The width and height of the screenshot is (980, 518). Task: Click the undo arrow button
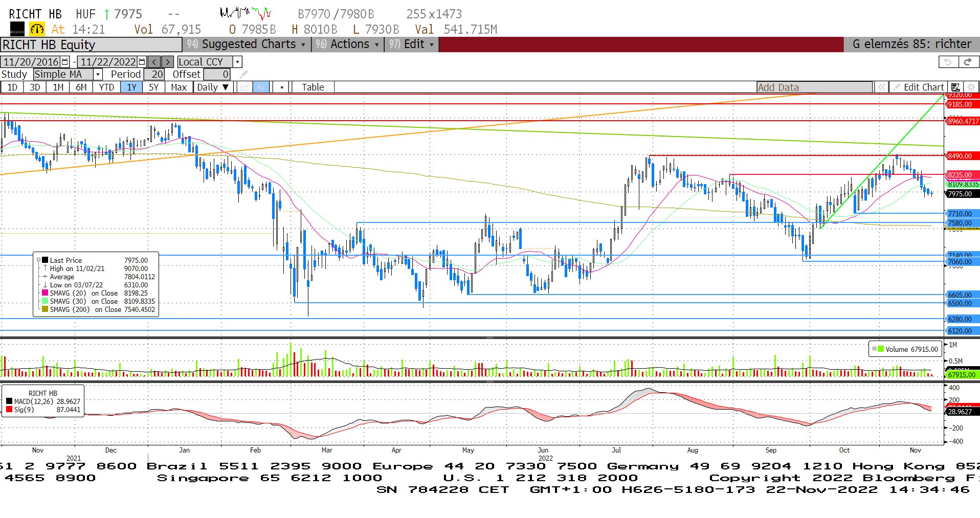click(949, 62)
